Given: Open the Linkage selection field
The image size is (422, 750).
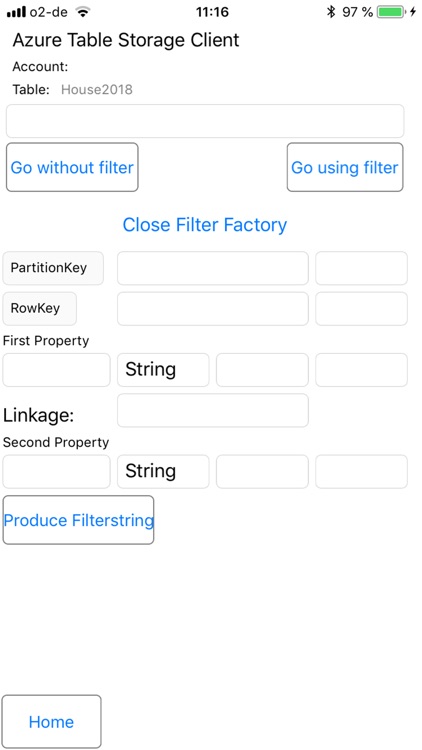Looking at the screenshot, I should pos(213,410).
